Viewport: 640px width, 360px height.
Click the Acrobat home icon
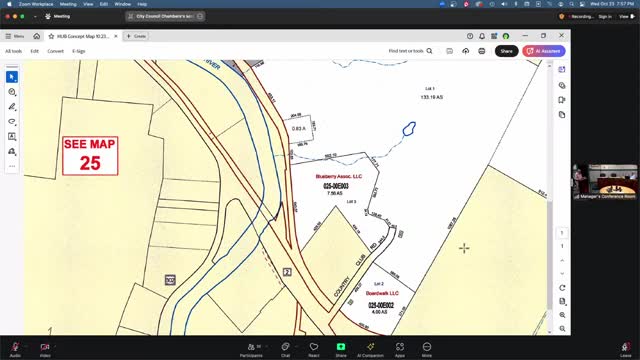click(37, 36)
